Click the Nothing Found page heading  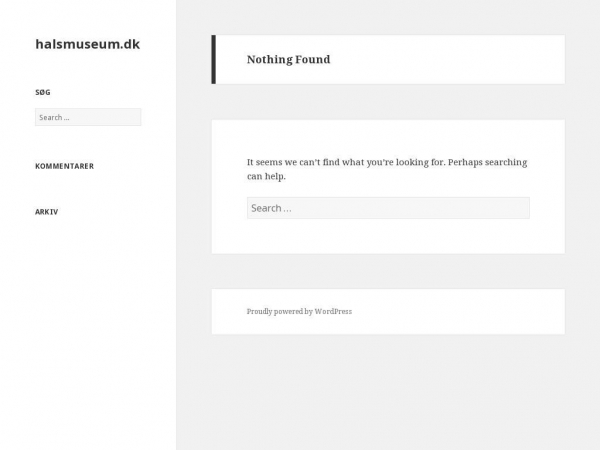[x=289, y=59]
